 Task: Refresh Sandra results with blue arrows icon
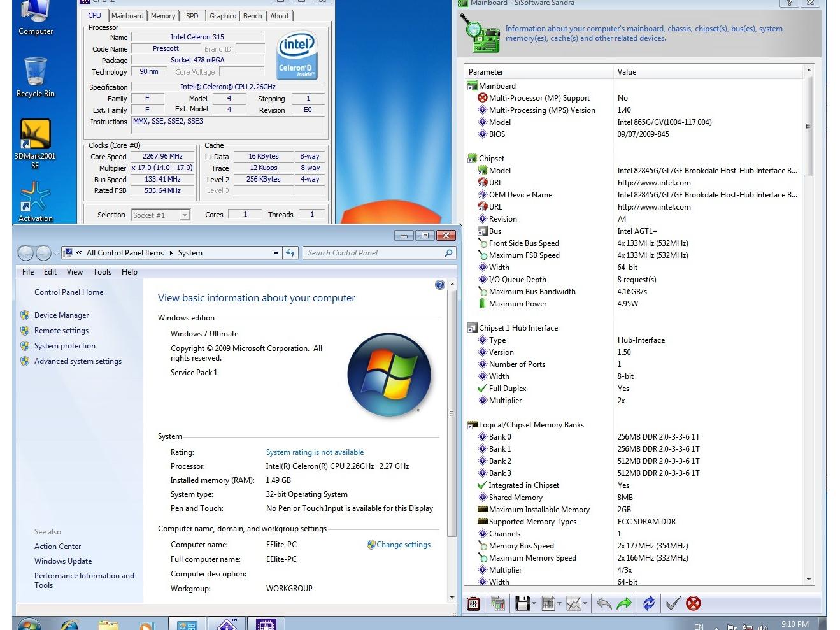(649, 603)
